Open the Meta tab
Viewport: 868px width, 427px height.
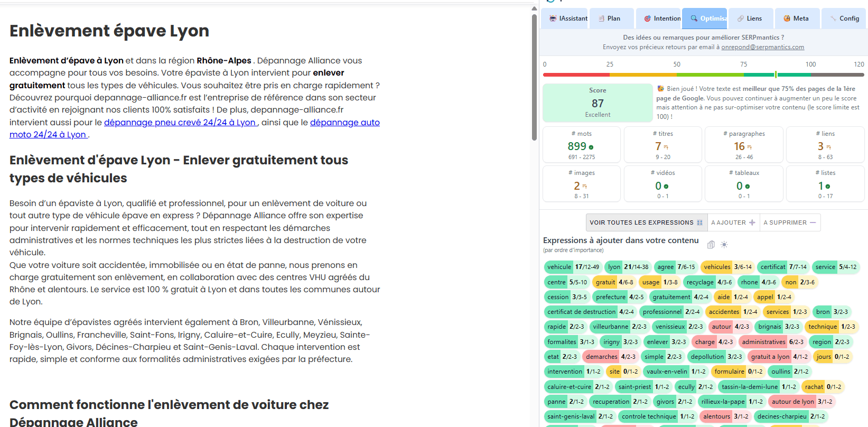click(x=797, y=18)
